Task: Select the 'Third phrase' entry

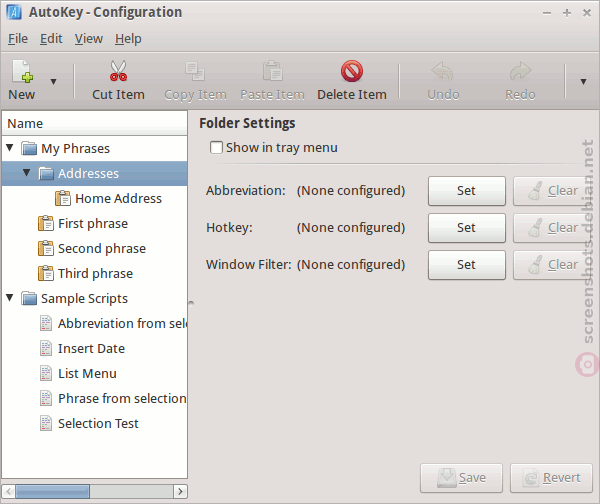Action: pos(95,273)
